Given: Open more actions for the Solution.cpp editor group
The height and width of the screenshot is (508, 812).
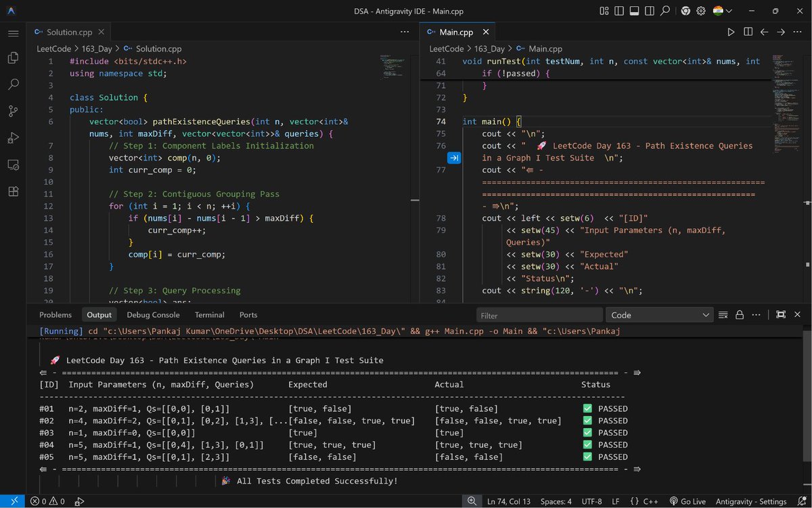Looking at the screenshot, I should tap(405, 32).
